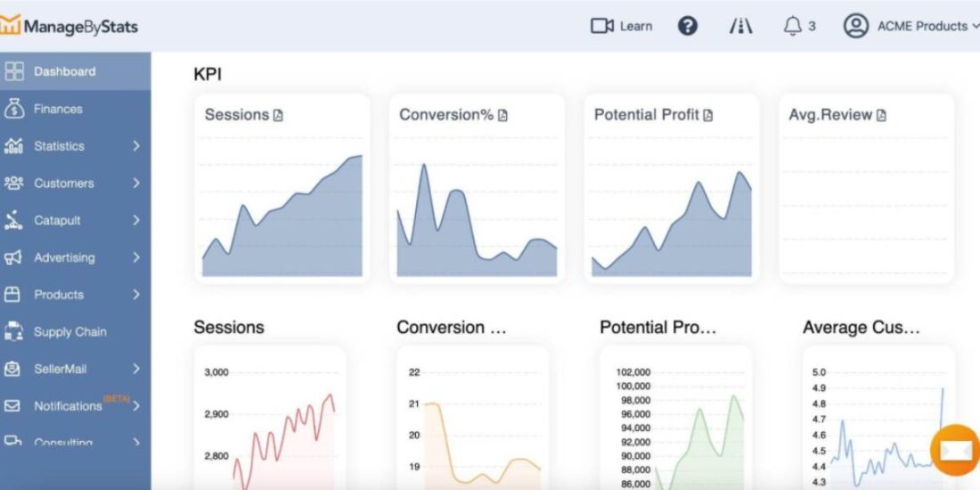Click the ManageByStats logo

69,26
